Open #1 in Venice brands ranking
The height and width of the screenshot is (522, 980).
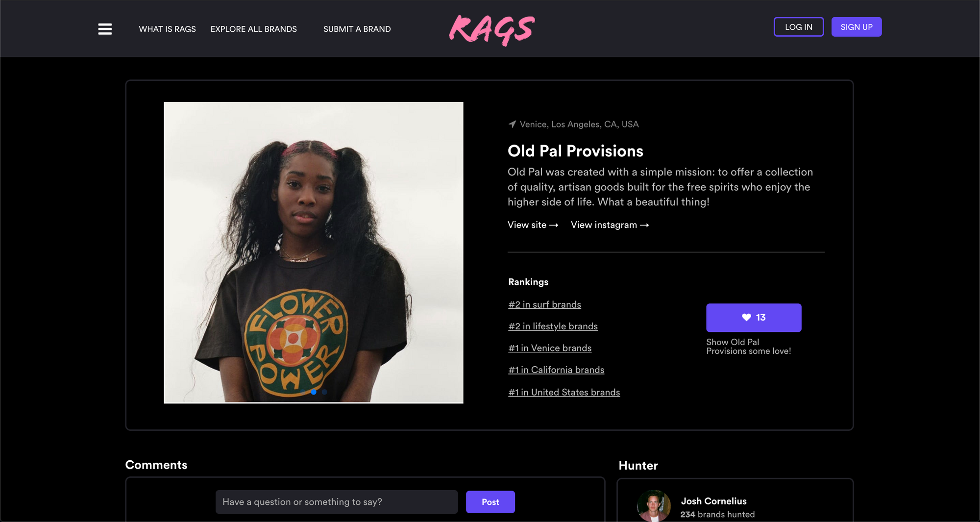pyautogui.click(x=550, y=348)
